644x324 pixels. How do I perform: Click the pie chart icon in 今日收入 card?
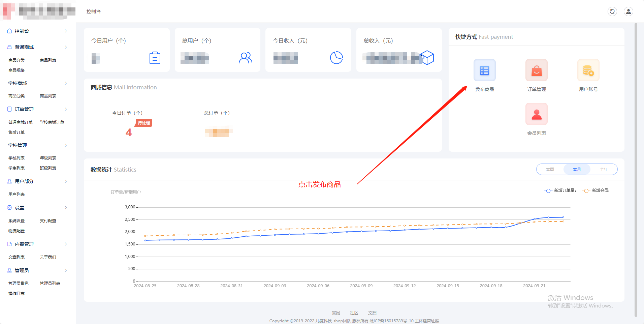(336, 58)
